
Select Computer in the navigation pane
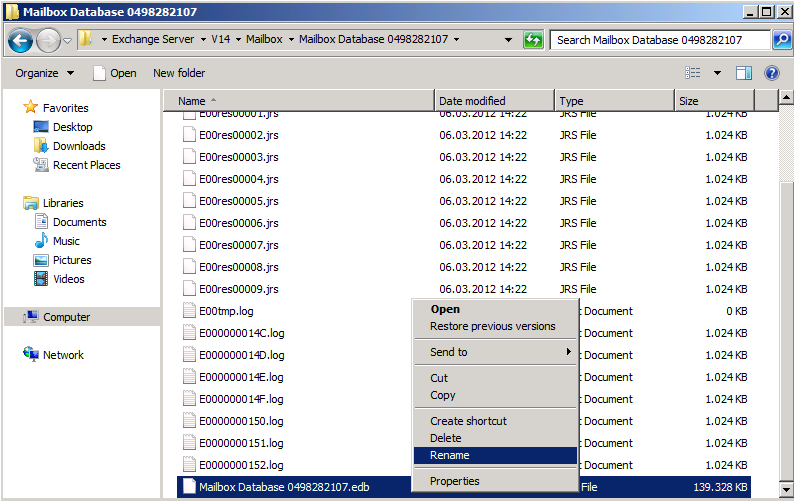(66, 317)
